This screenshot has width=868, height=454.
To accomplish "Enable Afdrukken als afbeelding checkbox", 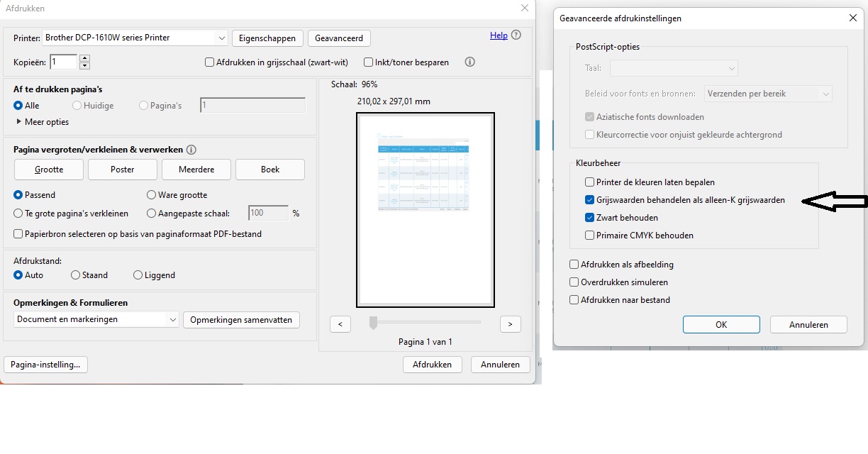I will [x=574, y=265].
